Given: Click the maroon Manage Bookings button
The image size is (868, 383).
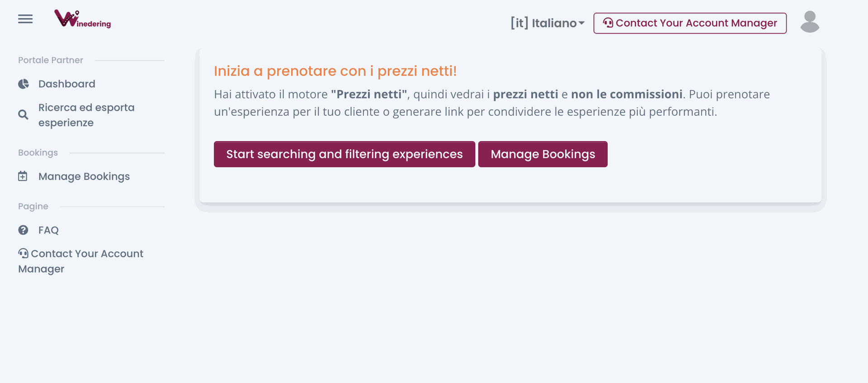Looking at the screenshot, I should pyautogui.click(x=542, y=154).
